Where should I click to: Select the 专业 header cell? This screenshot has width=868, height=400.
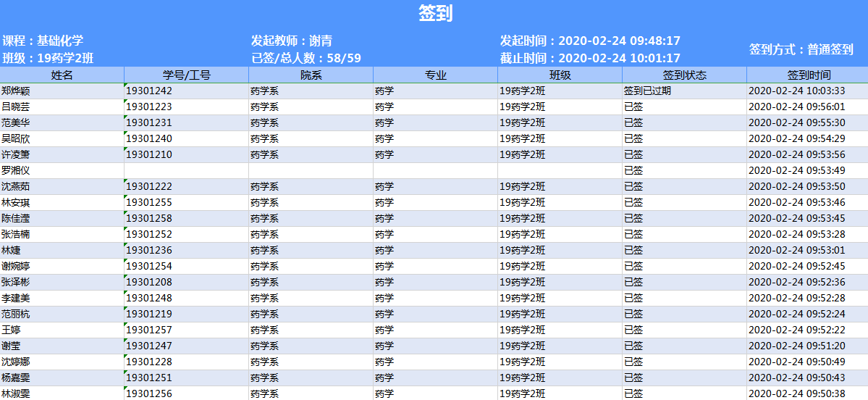(435, 75)
